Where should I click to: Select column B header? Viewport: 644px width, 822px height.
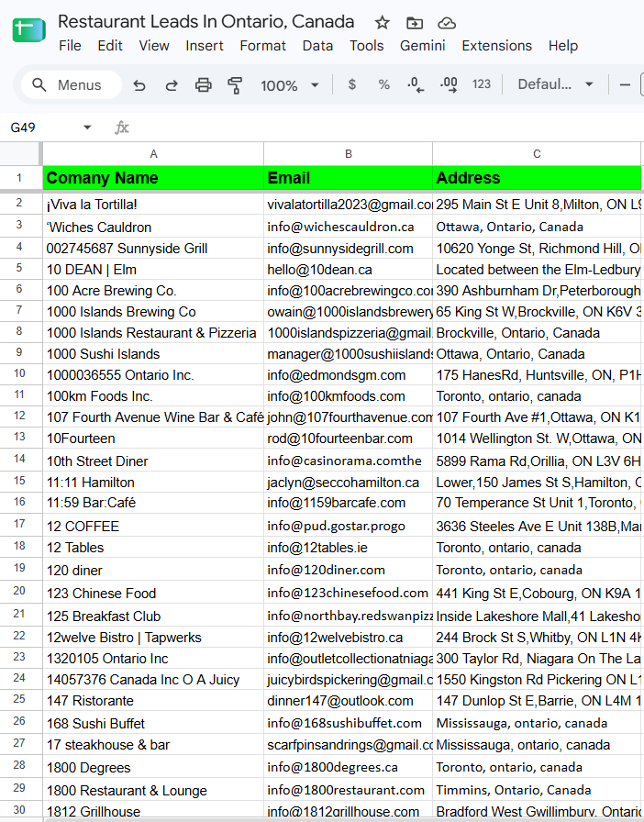click(x=349, y=153)
